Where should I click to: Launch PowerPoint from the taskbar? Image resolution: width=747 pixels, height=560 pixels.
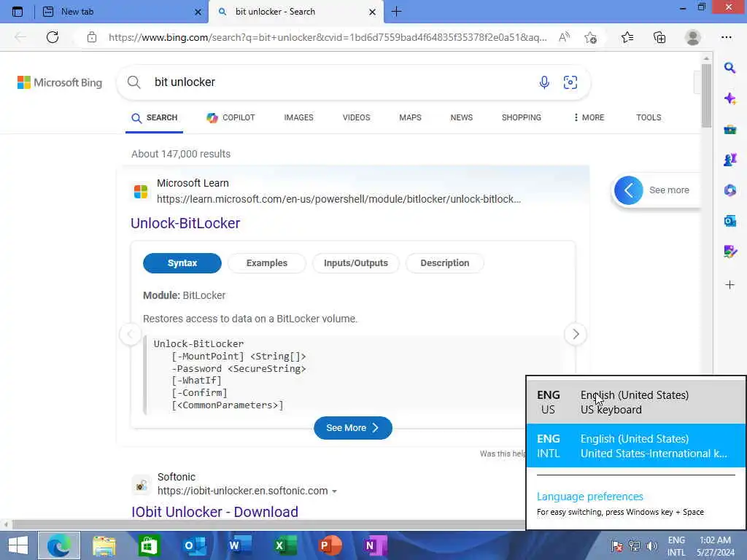point(330,545)
